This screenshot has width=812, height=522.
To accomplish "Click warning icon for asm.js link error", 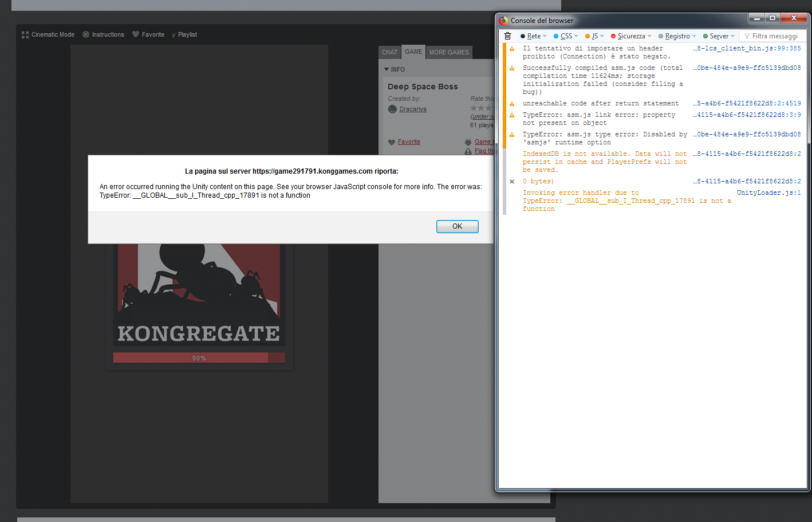I will (x=512, y=115).
